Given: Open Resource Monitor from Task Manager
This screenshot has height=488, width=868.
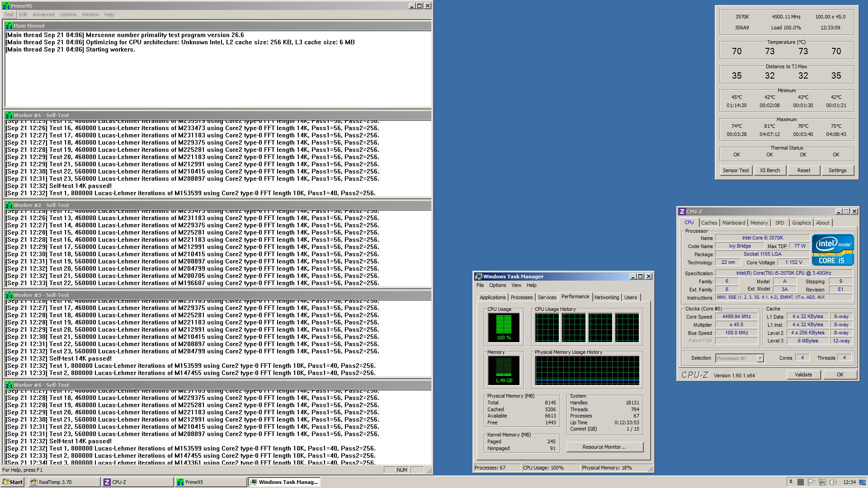Looking at the screenshot, I should (x=604, y=447).
